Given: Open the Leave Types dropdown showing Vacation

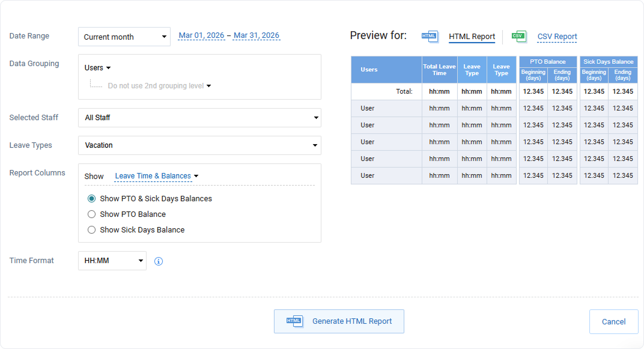Looking at the screenshot, I should [199, 145].
